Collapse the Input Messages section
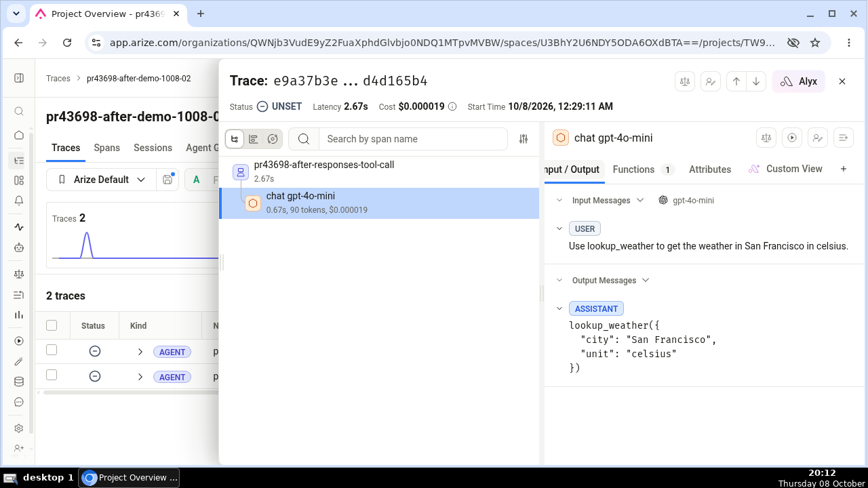 click(559, 201)
